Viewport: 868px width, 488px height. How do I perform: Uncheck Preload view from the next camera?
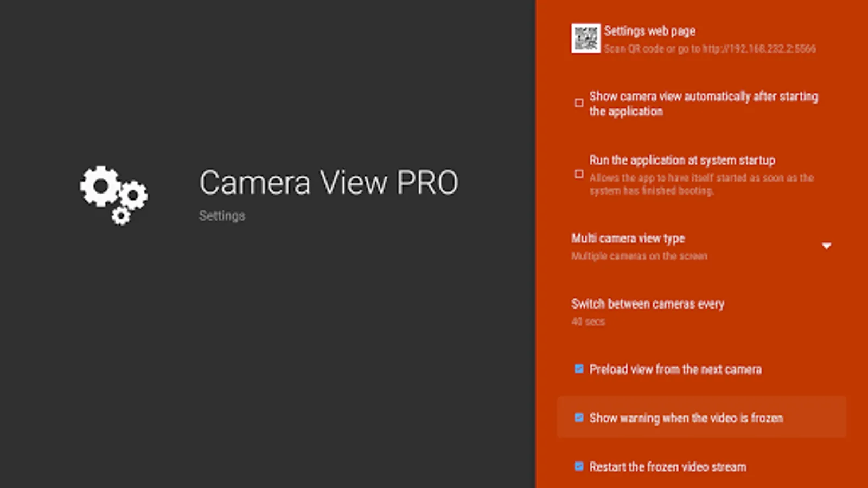(x=579, y=369)
